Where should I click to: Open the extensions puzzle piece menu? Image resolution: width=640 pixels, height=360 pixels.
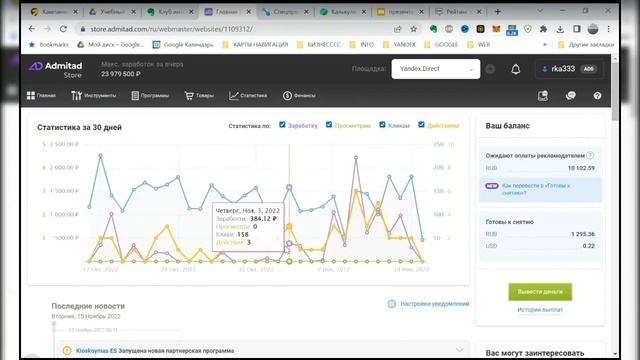pyautogui.click(x=543, y=29)
